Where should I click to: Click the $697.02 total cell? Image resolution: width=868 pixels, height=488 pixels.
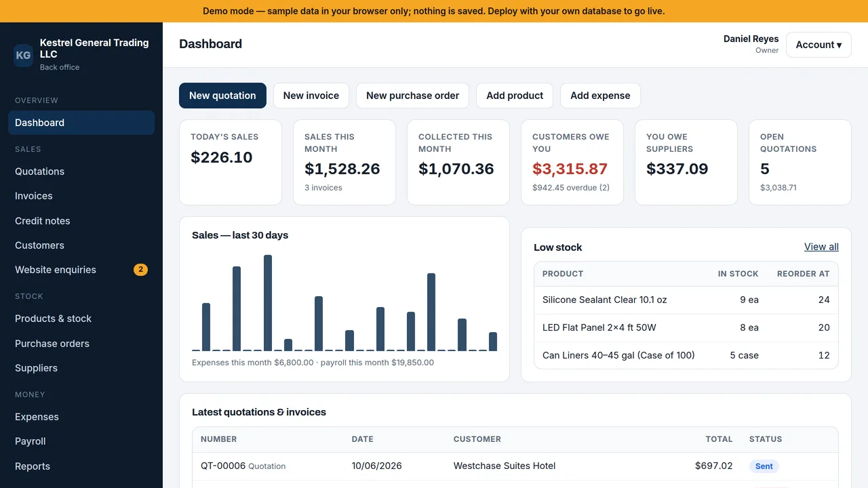coord(714,466)
